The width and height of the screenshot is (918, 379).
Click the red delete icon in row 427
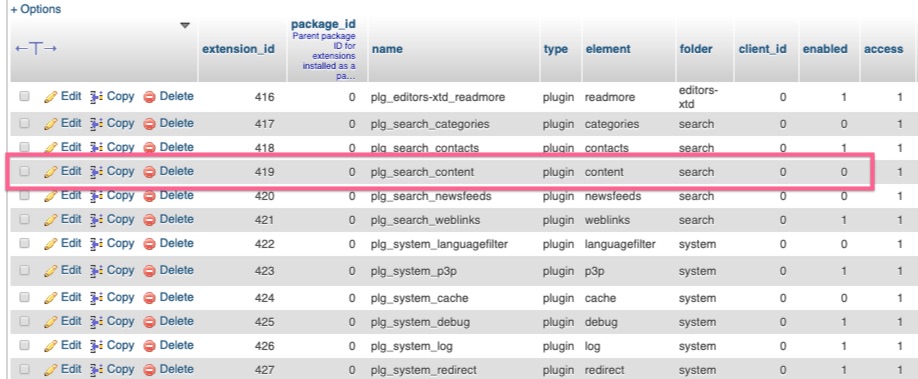[149, 370]
